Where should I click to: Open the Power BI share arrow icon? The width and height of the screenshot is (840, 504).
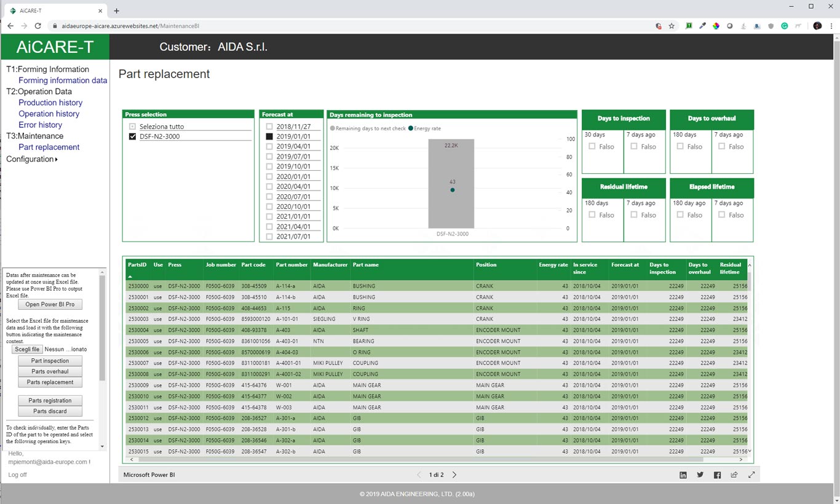click(734, 475)
